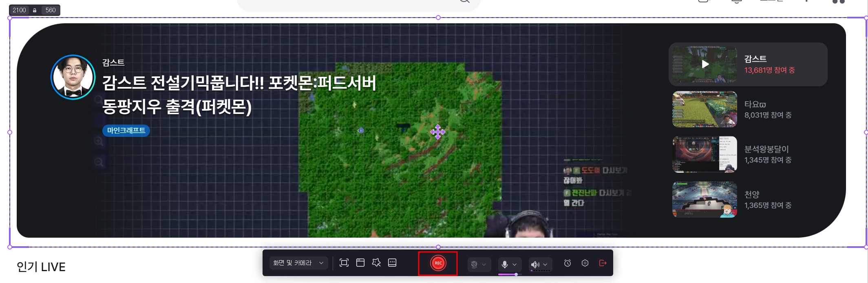Click the 천양 streamer name
This screenshot has height=283, width=868.
tap(752, 194)
